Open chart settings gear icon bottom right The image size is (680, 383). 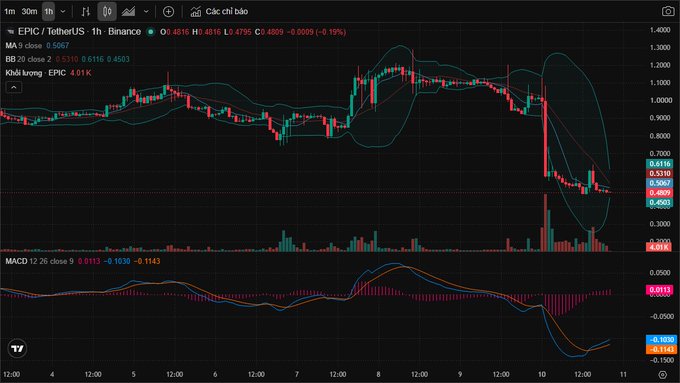coord(662,374)
